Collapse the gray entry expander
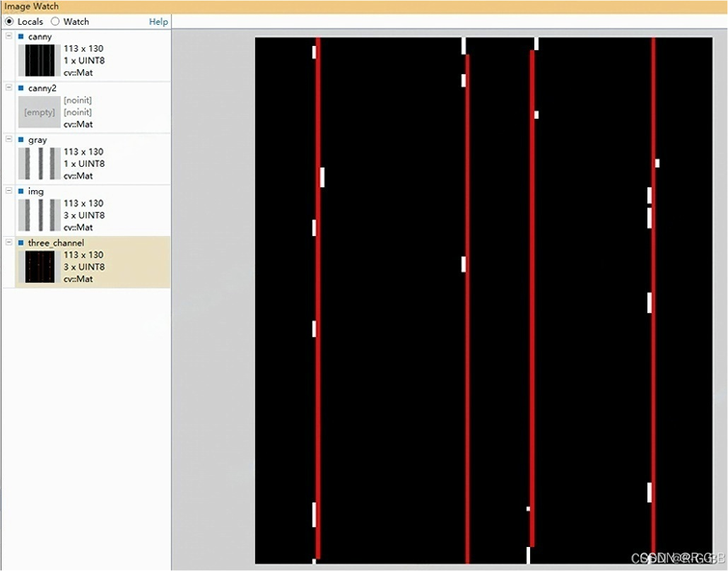Screen dimensions: 728x571 pyautogui.click(x=8, y=139)
